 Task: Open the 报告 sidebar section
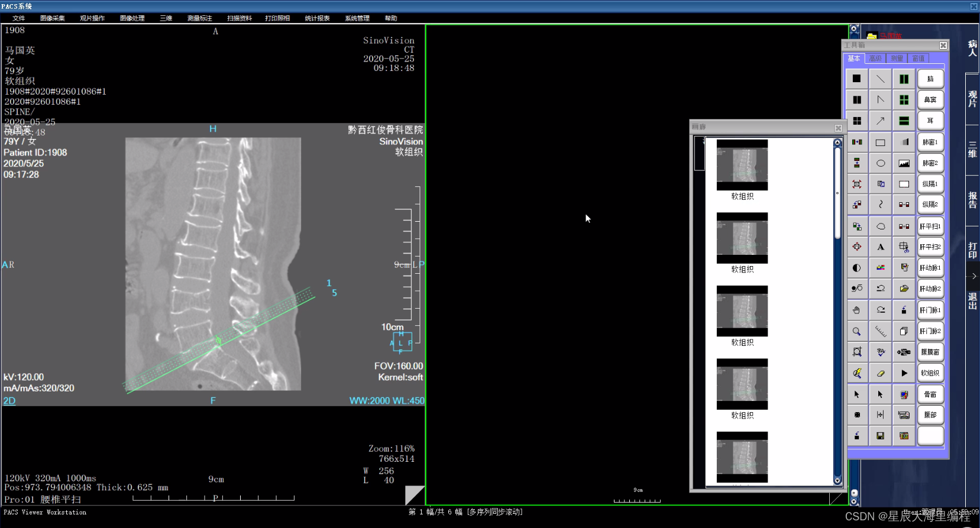click(972, 200)
